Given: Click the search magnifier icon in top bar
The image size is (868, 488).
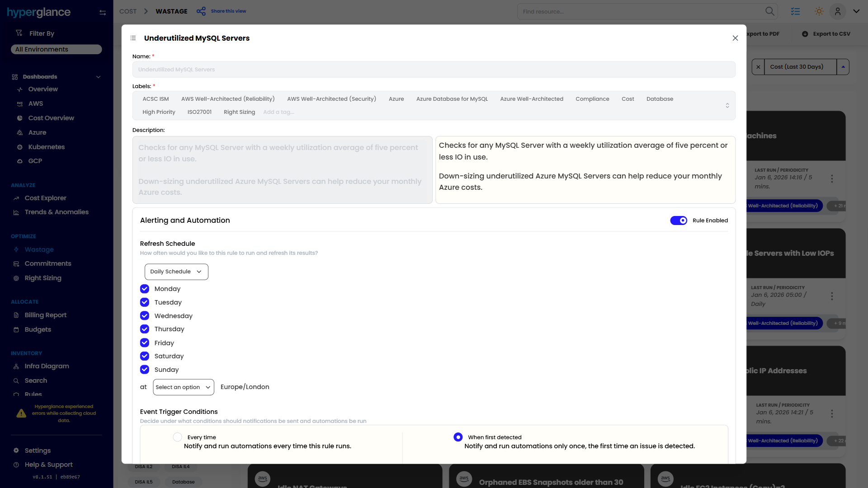Looking at the screenshot, I should [x=769, y=11].
